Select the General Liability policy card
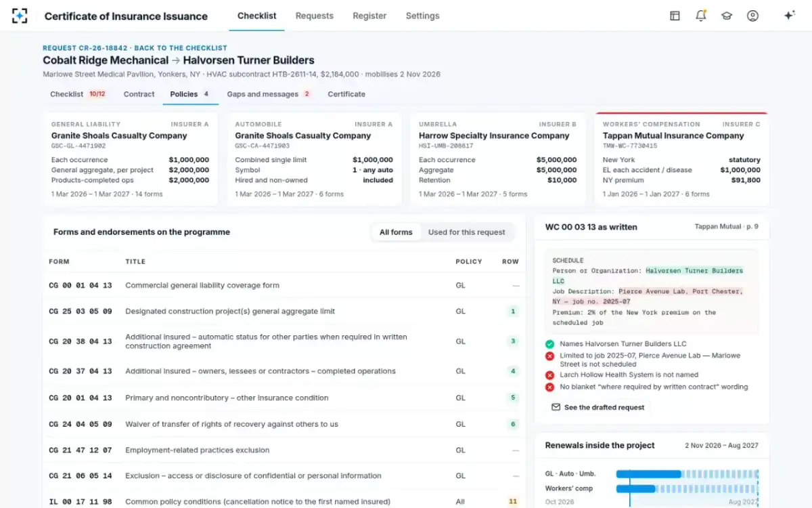This screenshot has width=812, height=508. tap(131, 160)
